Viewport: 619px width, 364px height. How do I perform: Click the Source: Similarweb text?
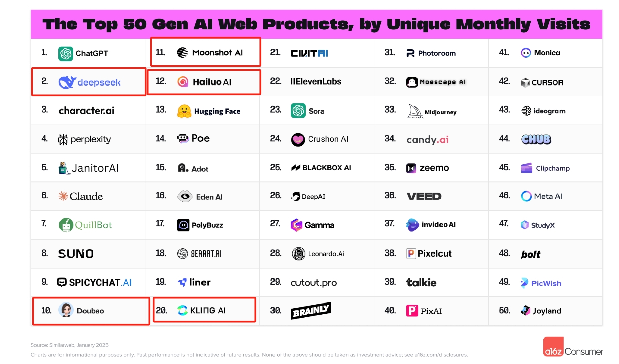pyautogui.click(x=69, y=345)
